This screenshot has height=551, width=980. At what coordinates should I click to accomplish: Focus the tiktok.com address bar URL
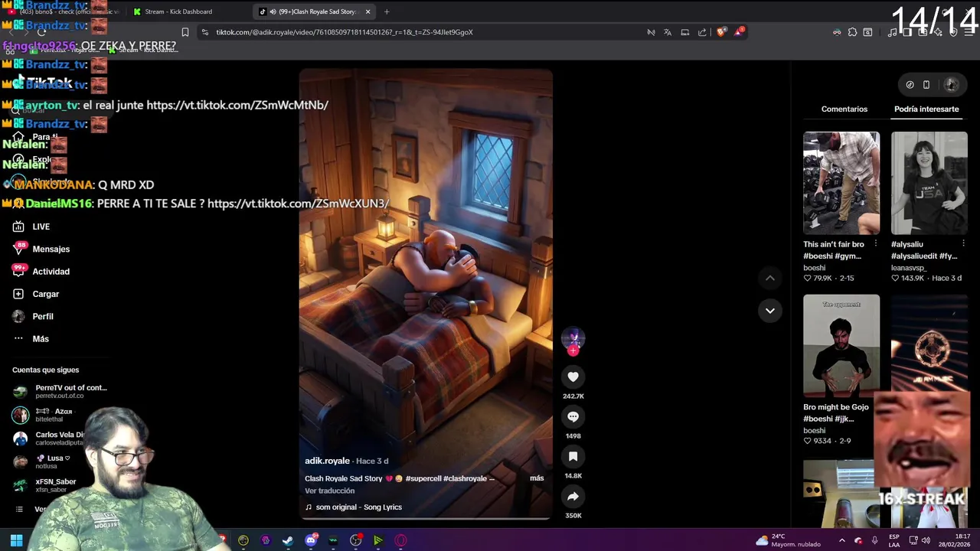pyautogui.click(x=345, y=32)
